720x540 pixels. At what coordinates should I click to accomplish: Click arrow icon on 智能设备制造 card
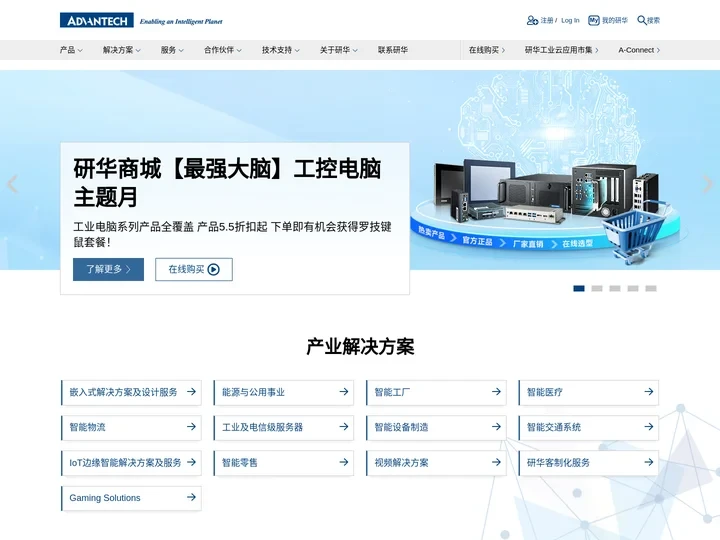tap(496, 427)
